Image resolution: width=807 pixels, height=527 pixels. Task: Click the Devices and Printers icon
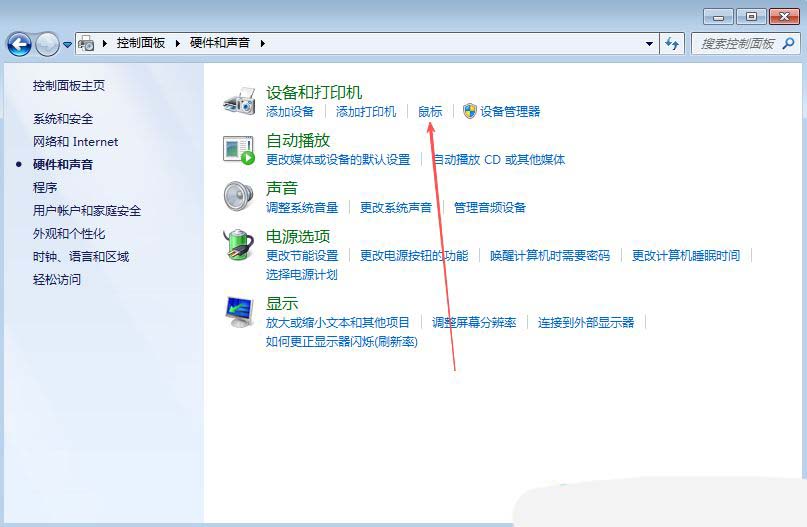(x=239, y=101)
